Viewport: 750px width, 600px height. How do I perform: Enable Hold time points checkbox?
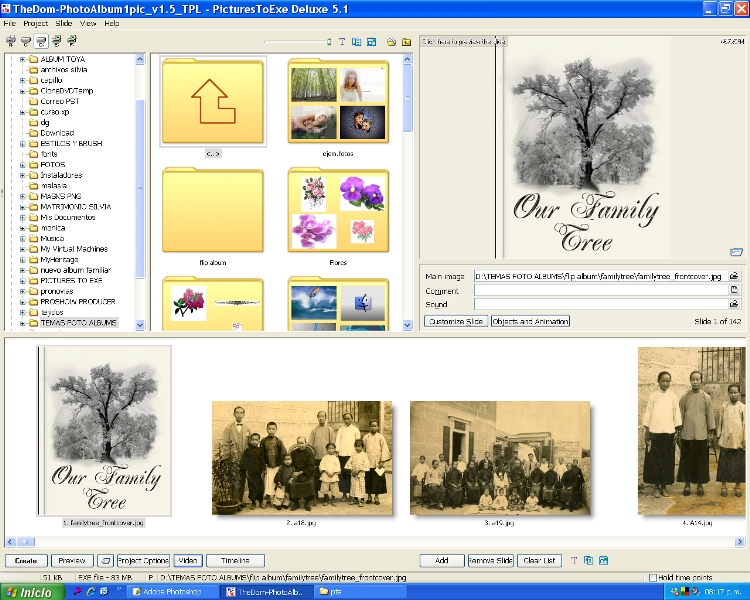pyautogui.click(x=652, y=578)
